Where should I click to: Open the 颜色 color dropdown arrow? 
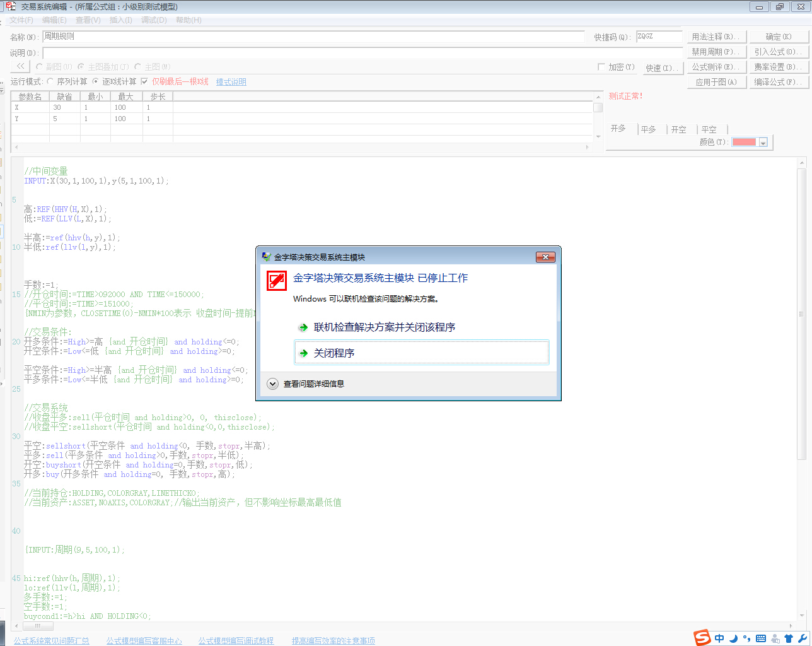coord(763,143)
